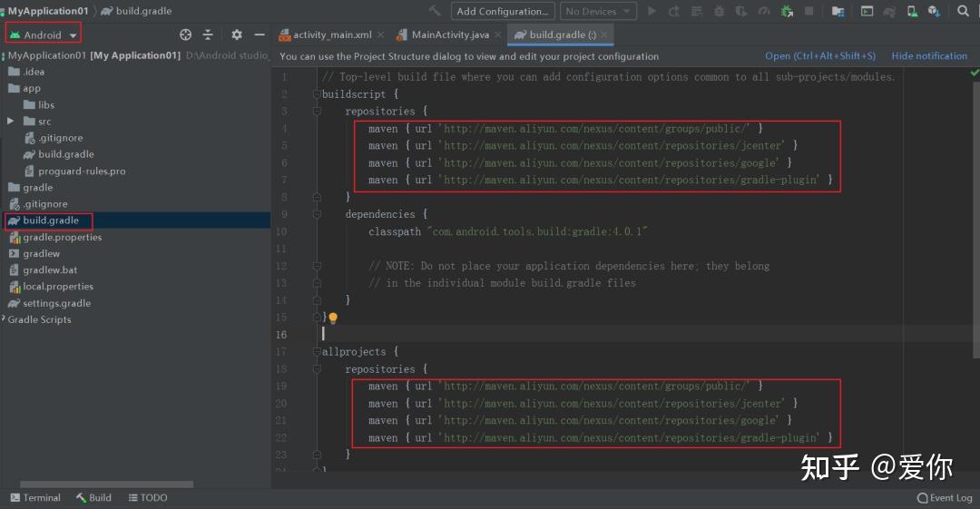Fold the buildscript repositories block
The width and height of the screenshot is (980, 509).
pos(317,111)
